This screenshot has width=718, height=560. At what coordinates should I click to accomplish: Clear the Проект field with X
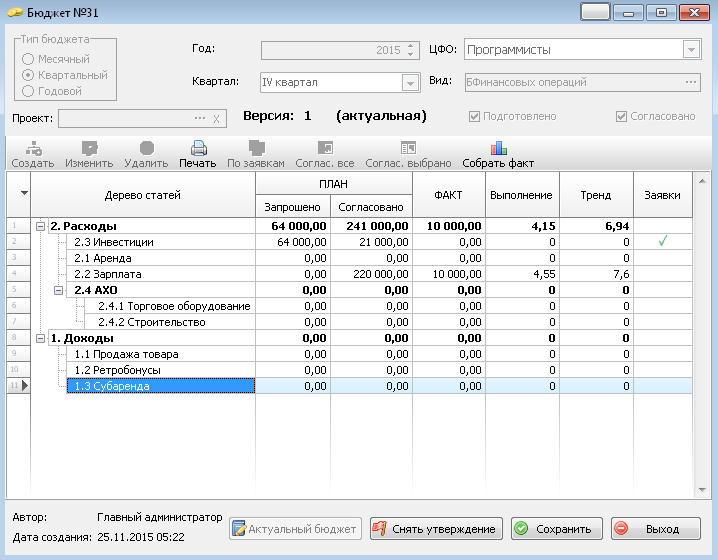click(x=216, y=119)
